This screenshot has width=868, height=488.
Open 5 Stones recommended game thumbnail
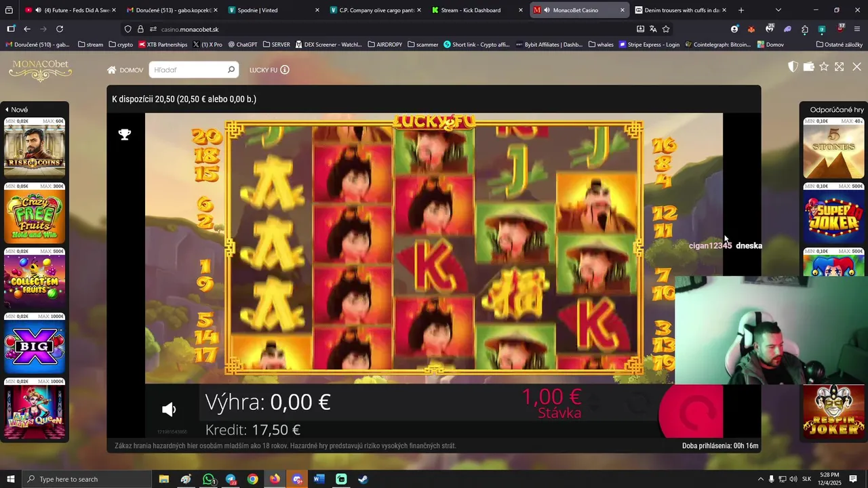tap(833, 148)
